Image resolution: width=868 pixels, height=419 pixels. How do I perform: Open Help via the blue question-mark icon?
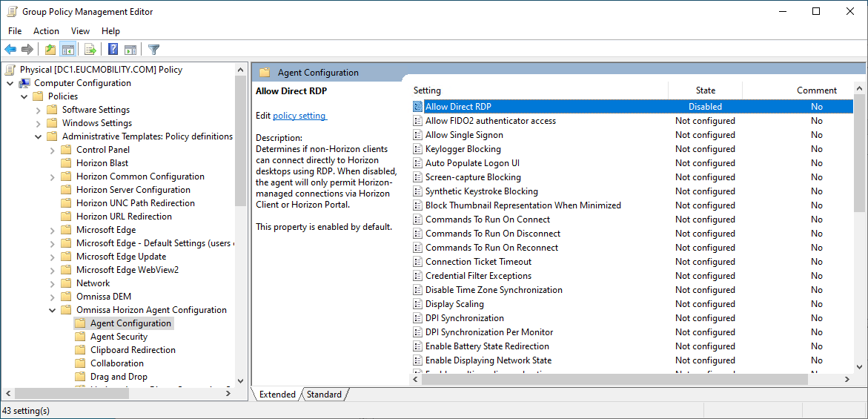(x=113, y=50)
